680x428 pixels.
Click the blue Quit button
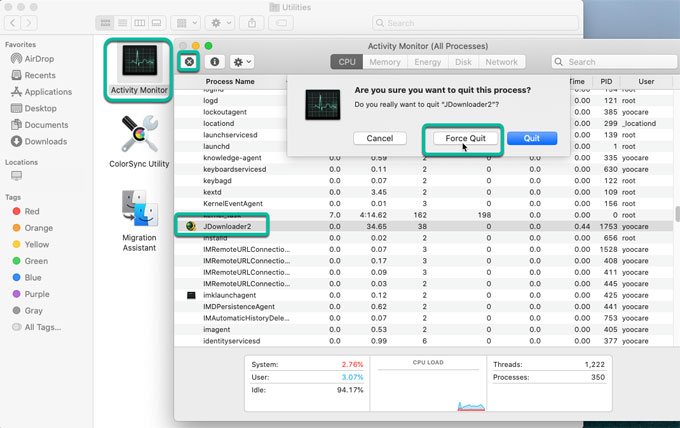[x=531, y=138]
